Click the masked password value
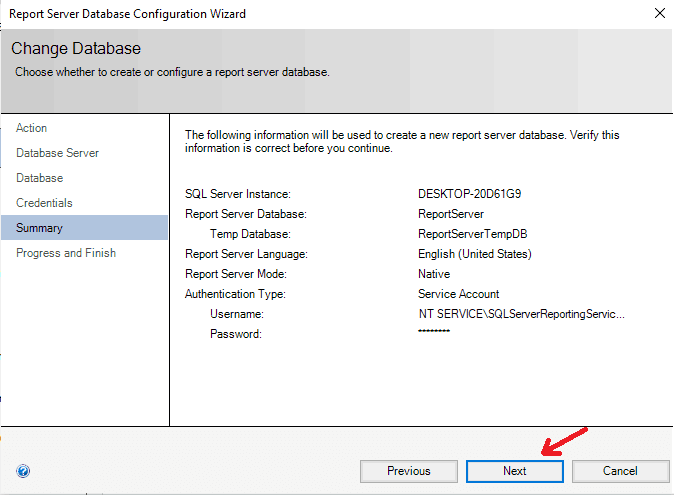Viewport: 674px width, 495px height. pos(434,331)
